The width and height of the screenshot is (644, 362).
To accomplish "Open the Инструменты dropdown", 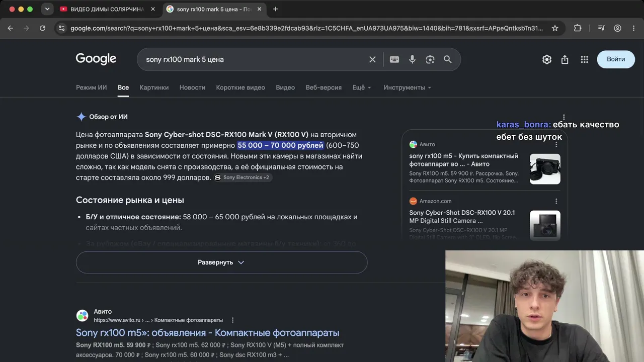I will [x=408, y=87].
